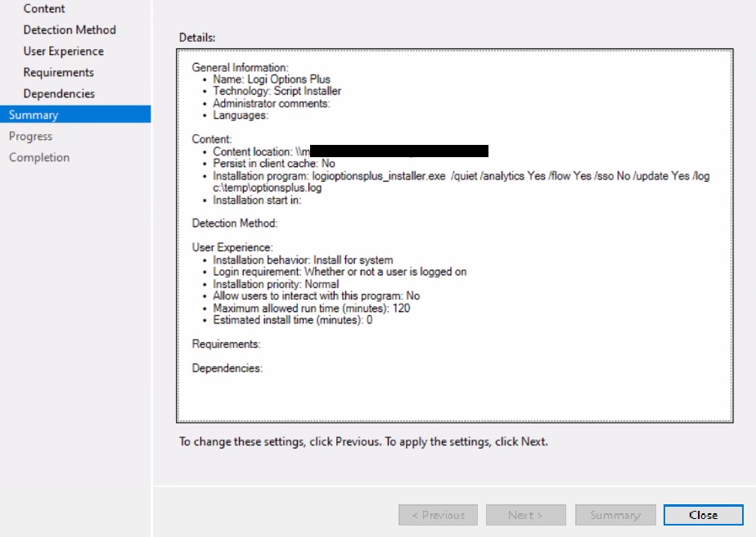Click the 'Languages:' line

click(241, 115)
